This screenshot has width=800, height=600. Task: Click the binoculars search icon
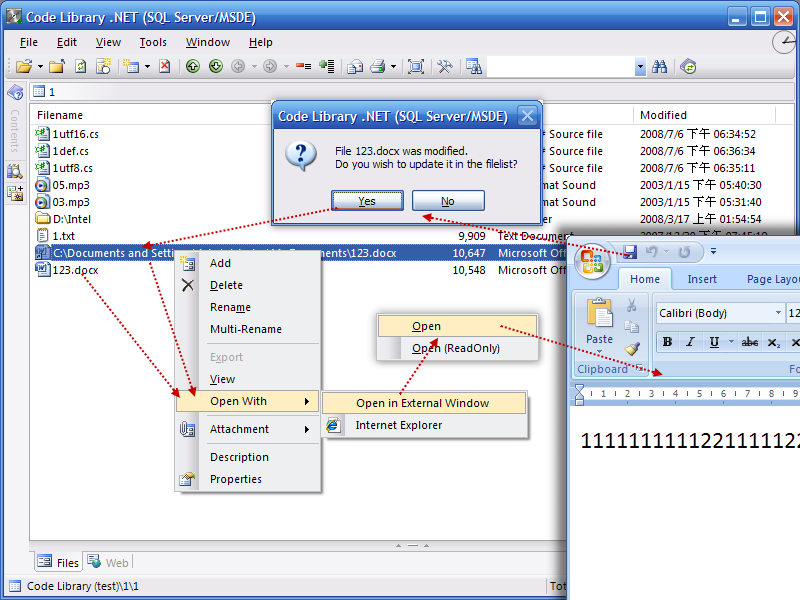pyautogui.click(x=659, y=66)
